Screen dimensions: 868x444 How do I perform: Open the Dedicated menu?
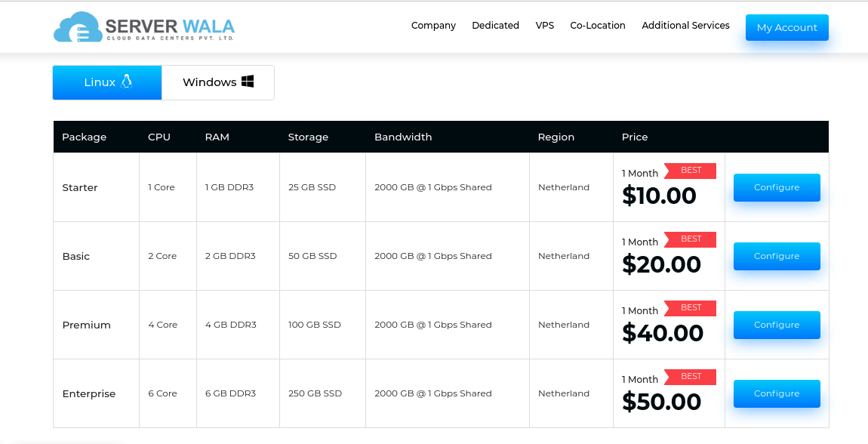pyautogui.click(x=495, y=26)
